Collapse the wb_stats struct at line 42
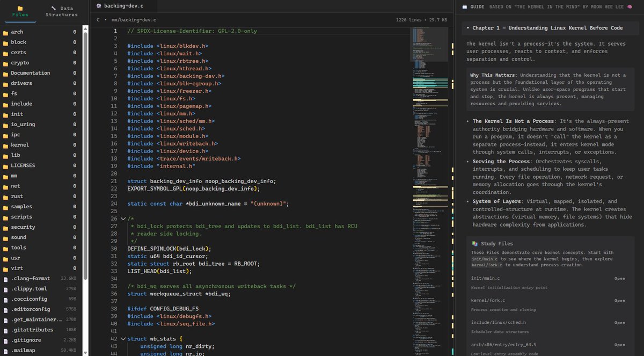Screen dimensions: 644x356 [123, 339]
